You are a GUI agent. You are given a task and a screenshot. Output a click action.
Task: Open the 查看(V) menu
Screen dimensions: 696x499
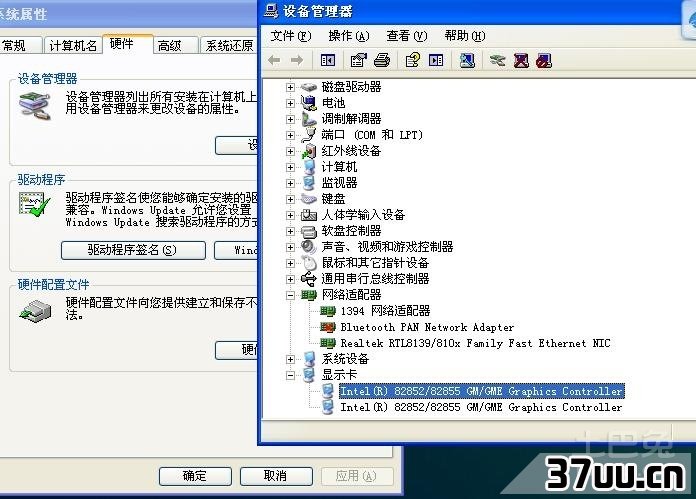(407, 36)
